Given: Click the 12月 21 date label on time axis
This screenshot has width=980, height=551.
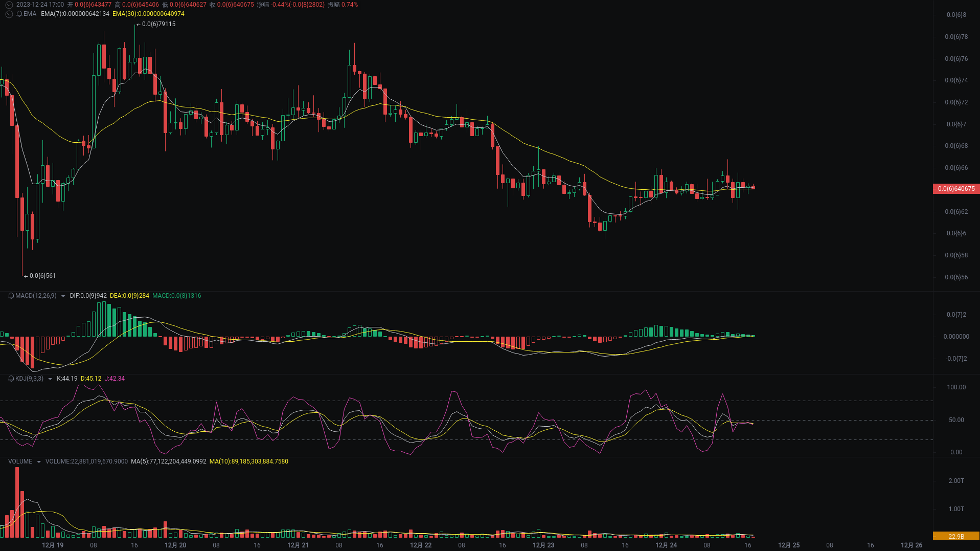Looking at the screenshot, I should coord(298,545).
